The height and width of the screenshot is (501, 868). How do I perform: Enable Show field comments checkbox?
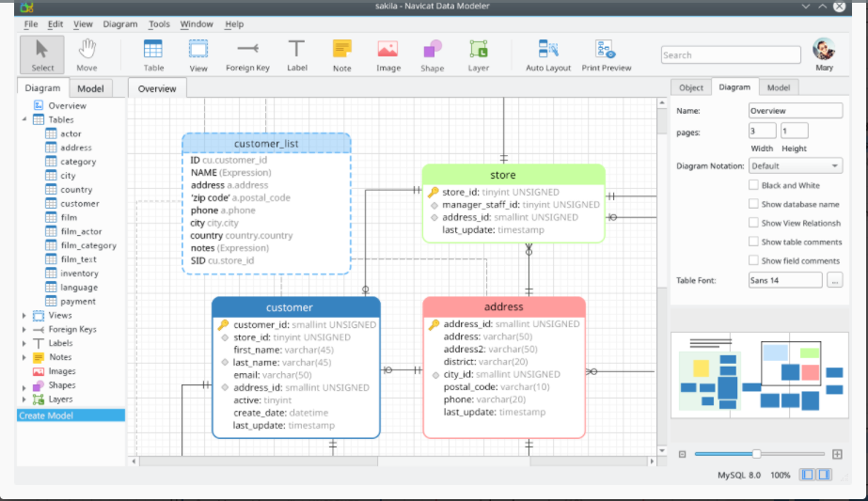pyautogui.click(x=753, y=260)
